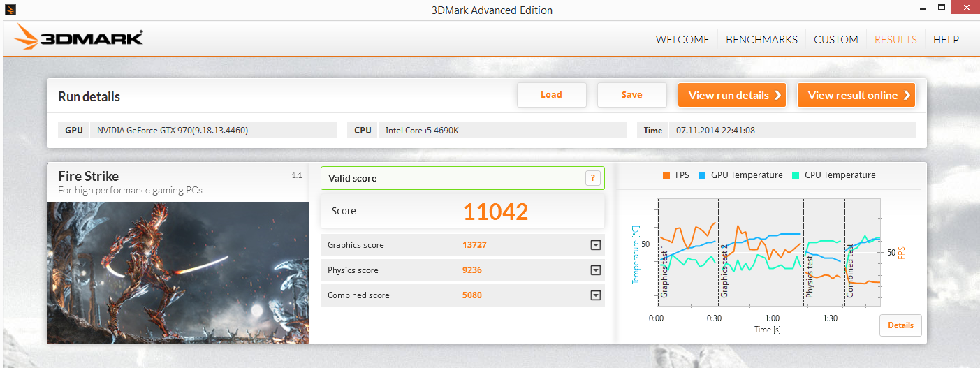Click the overall score 11042
This screenshot has height=368, width=980.
pos(496,212)
